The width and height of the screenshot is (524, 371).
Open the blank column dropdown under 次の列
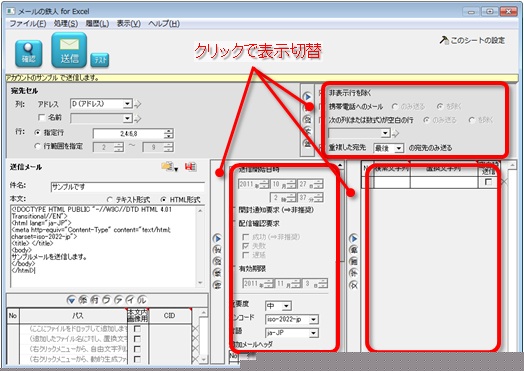(x=386, y=133)
